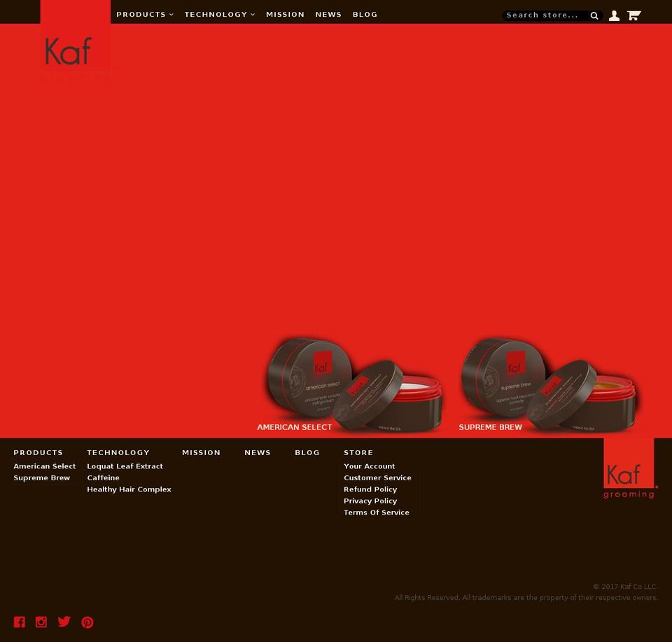Viewport: 672px width, 642px height.
Task: Click the Kaf grooming footer logo
Action: (x=630, y=469)
